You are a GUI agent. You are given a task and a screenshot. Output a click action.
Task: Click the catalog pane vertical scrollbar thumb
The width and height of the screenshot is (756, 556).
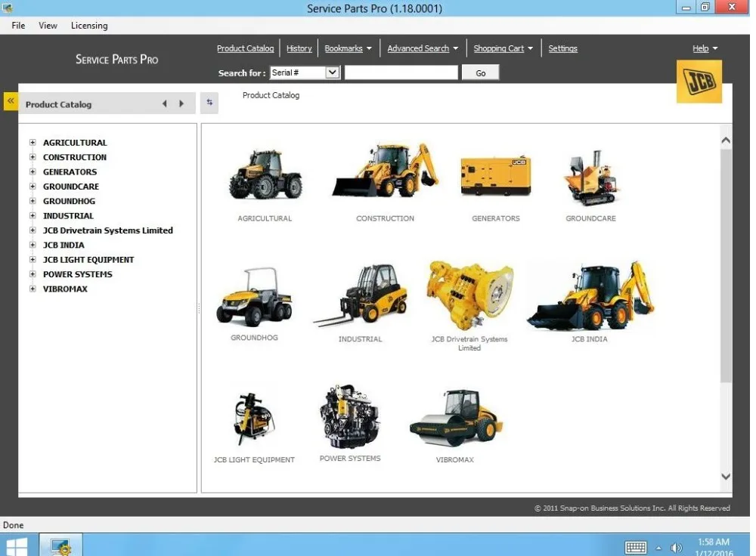726,266
